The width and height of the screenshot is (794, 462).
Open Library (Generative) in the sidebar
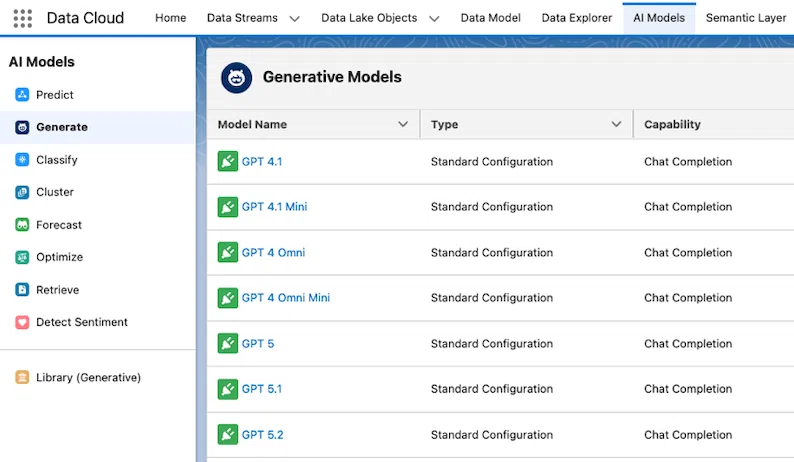pyautogui.click(x=97, y=377)
